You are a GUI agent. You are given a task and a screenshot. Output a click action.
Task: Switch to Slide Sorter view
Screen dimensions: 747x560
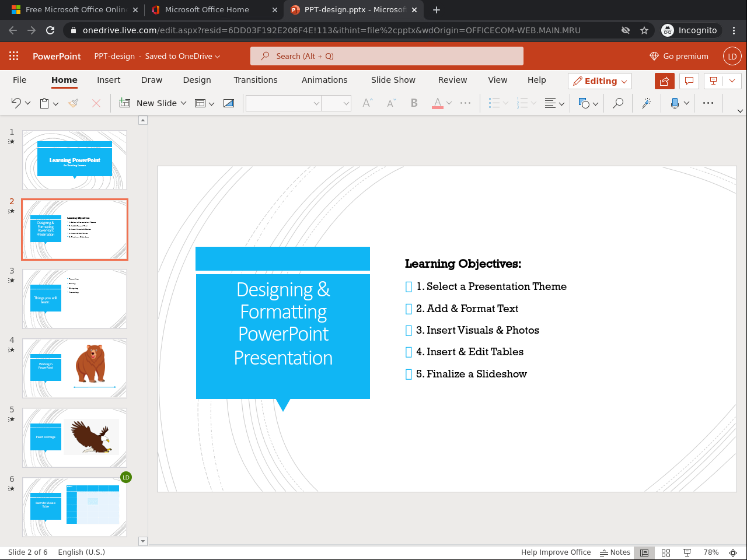click(666, 552)
